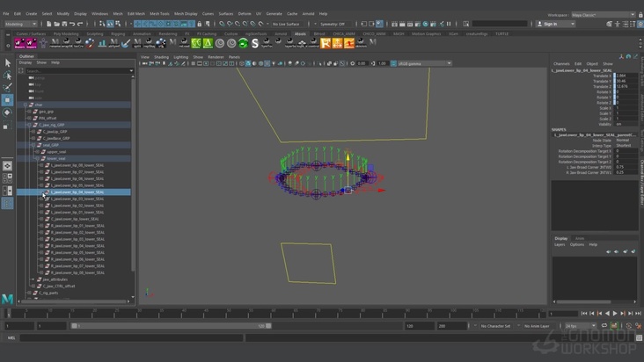The width and height of the screenshot is (644, 362).
Task: Activate the Lasso select tool
Action: click(x=8, y=76)
